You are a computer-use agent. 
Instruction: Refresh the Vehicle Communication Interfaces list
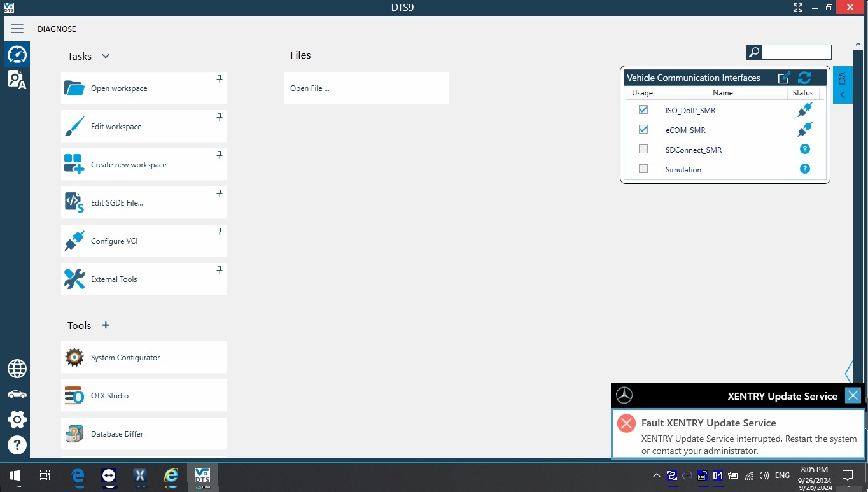(x=804, y=78)
